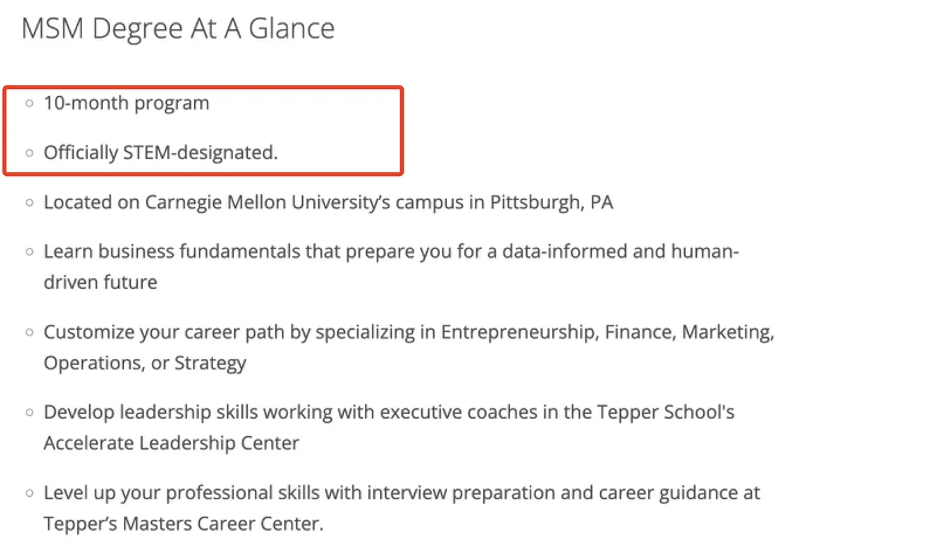Click the word "Entrepreneurship" in the specializations
Viewport: 944px width, 560px height.
(519, 332)
